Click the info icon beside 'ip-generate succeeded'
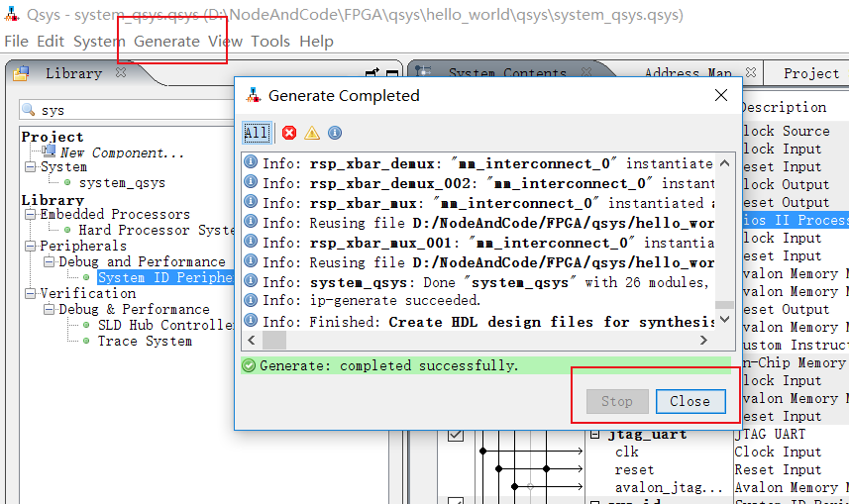This screenshot has width=849, height=504. [x=251, y=300]
